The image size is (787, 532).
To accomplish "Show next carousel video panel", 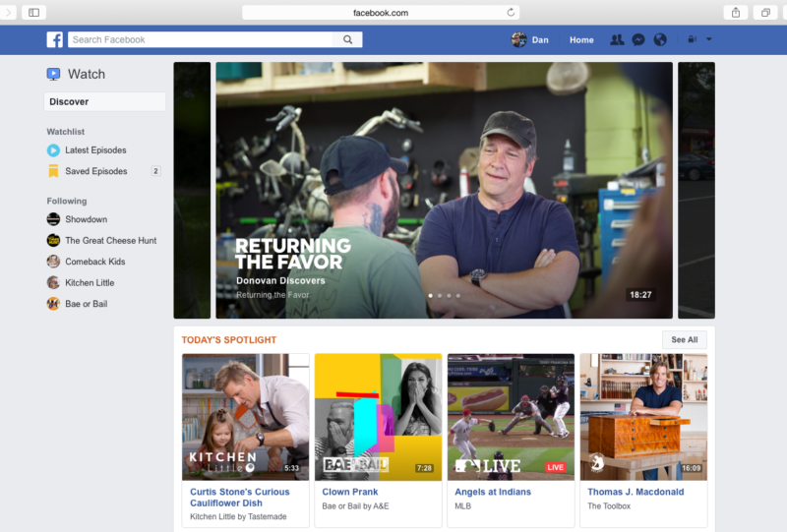I will [x=696, y=190].
